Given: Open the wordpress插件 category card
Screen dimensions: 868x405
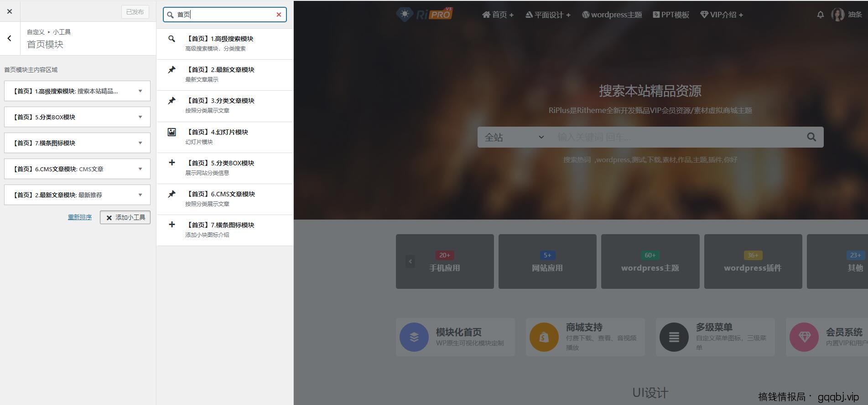Looking at the screenshot, I should click(753, 261).
